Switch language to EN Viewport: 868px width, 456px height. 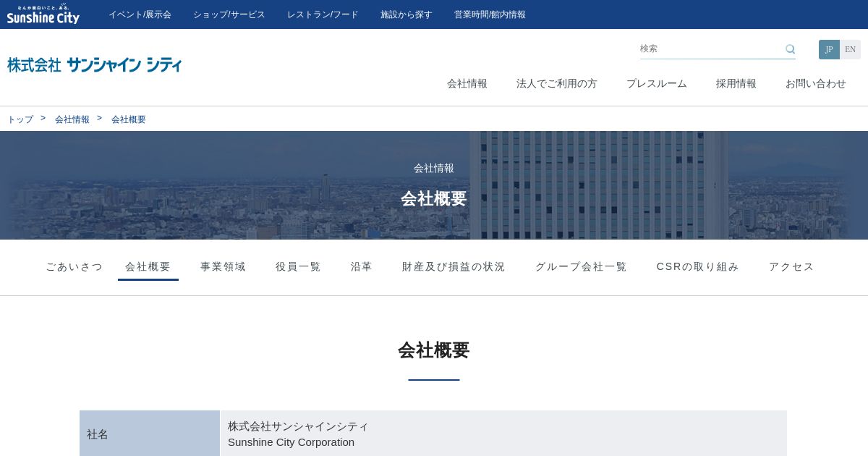[850, 49]
